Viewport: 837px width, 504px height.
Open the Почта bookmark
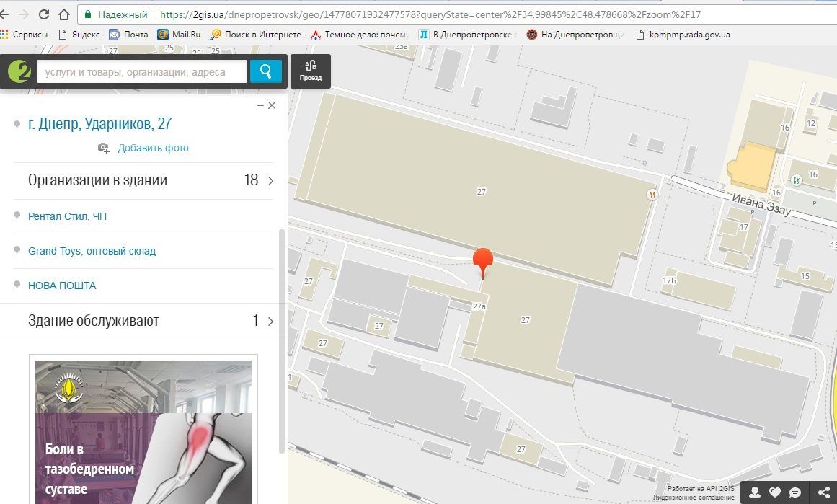pos(128,34)
